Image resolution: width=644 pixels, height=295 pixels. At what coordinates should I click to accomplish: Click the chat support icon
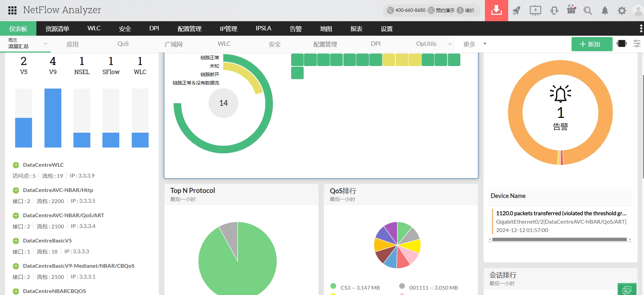pyautogui.click(x=627, y=289)
